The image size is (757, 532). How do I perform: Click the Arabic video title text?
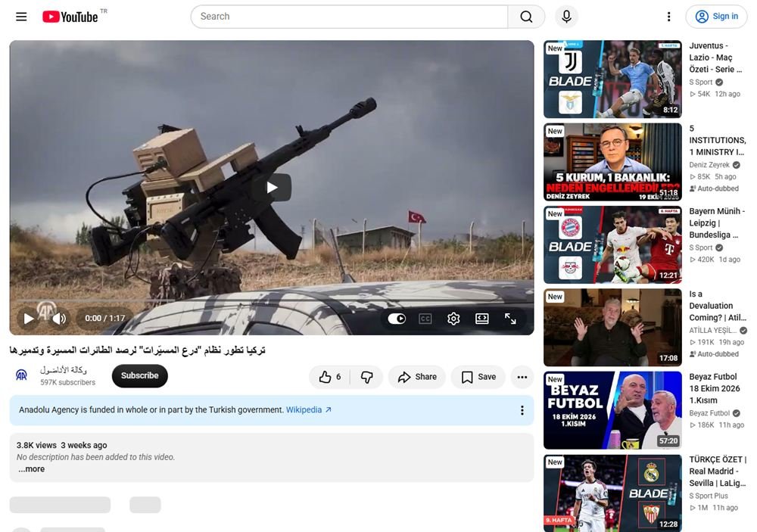coord(138,350)
